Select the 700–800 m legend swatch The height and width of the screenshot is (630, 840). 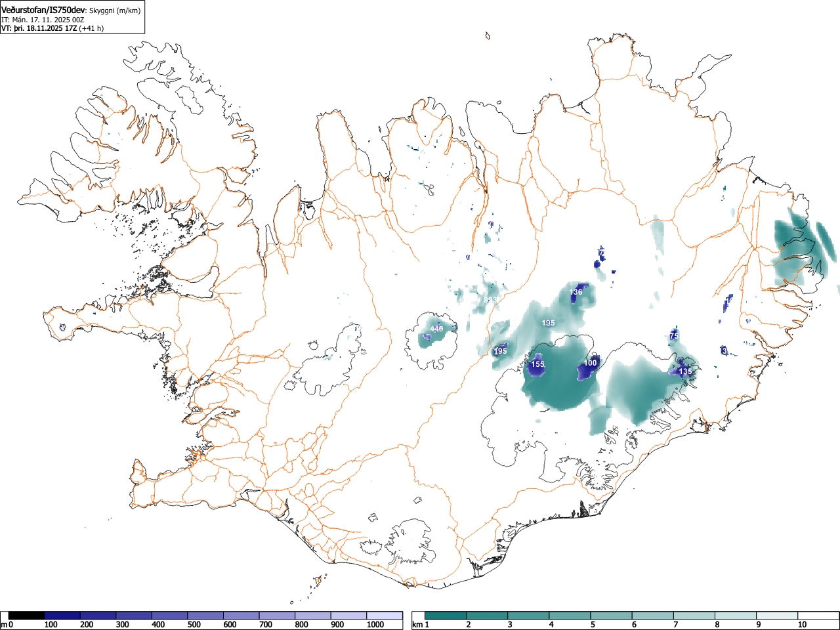click(278, 616)
